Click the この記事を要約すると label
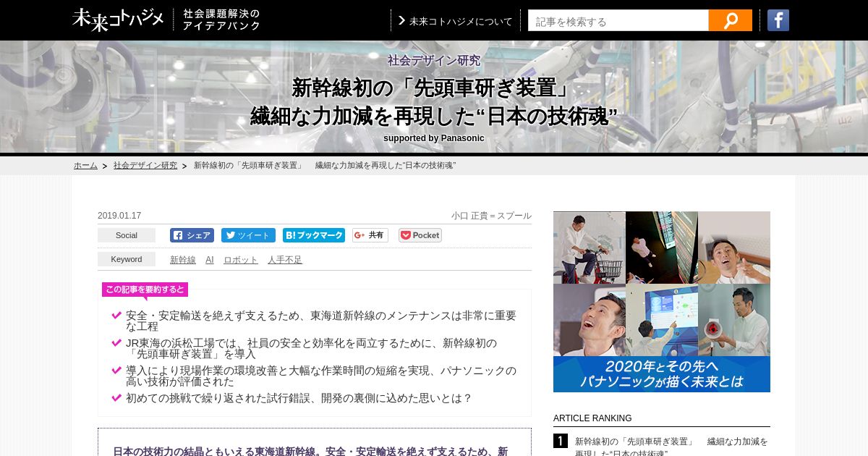The height and width of the screenshot is (456, 868). coord(145,290)
